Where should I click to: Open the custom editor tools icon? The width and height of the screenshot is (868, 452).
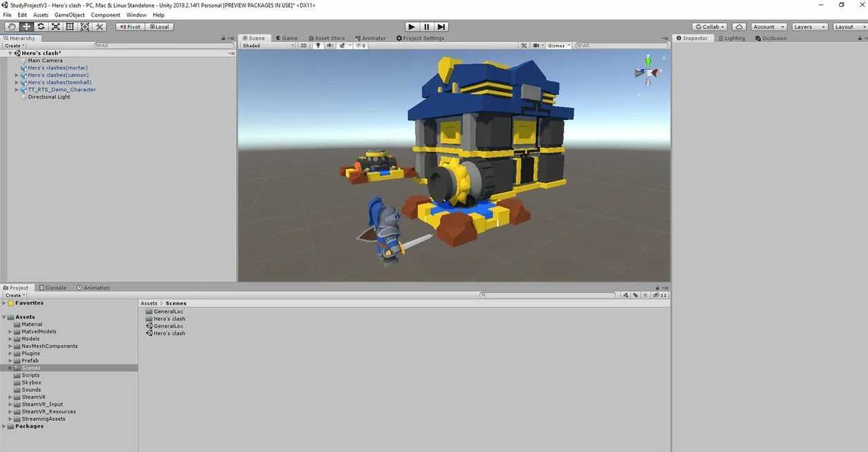tap(99, 27)
